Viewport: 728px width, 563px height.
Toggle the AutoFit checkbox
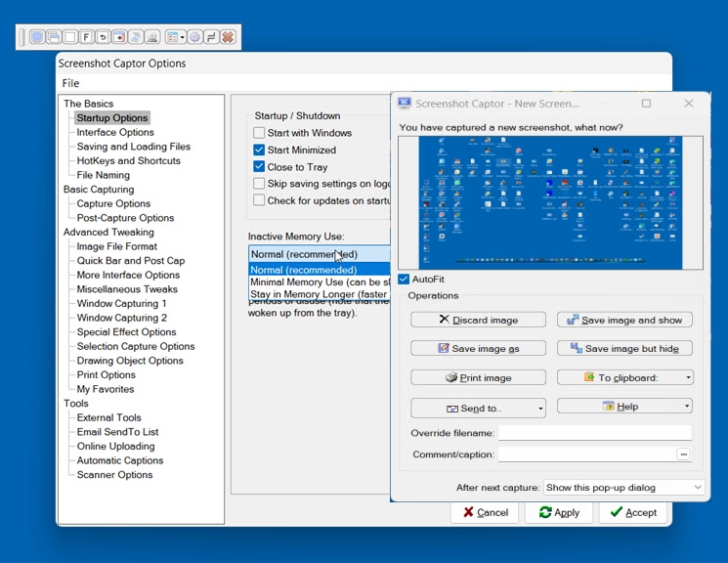404,280
